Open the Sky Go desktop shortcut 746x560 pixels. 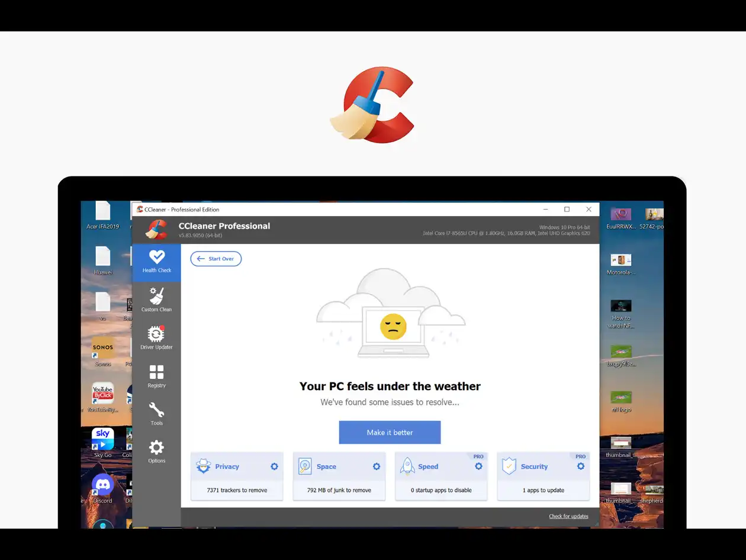[x=102, y=442]
